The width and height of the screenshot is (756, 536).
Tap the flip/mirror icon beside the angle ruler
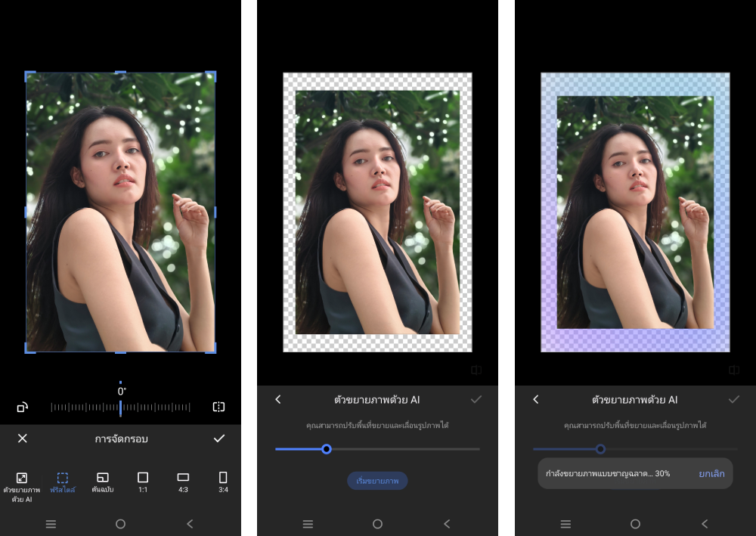tap(218, 407)
